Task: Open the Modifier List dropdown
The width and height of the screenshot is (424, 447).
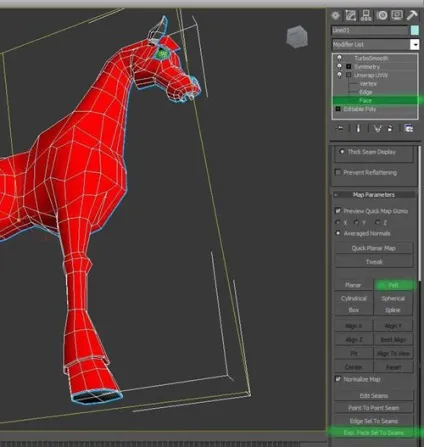Action: pos(415,44)
